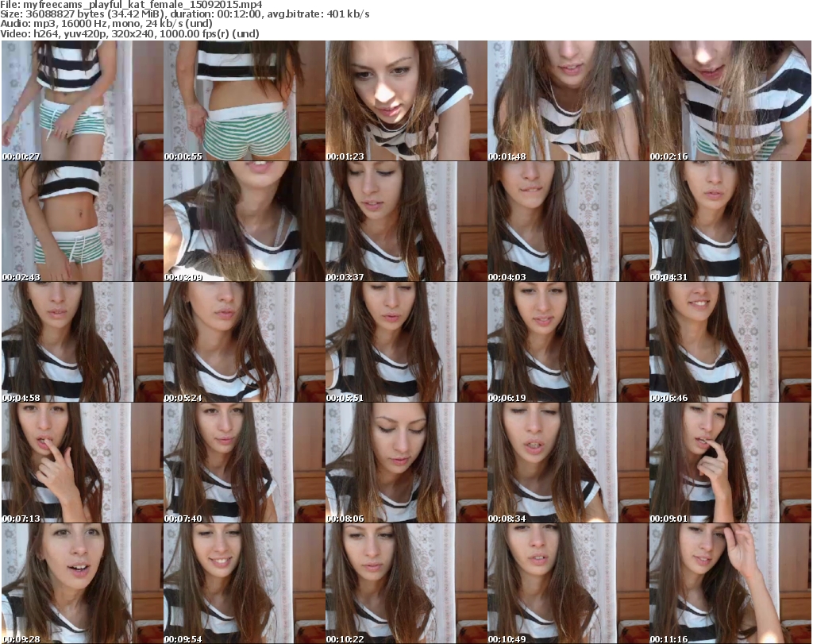The height and width of the screenshot is (644, 813).
Task: Click the 'Size: 36088827 bytes' info line
Action: point(184,14)
